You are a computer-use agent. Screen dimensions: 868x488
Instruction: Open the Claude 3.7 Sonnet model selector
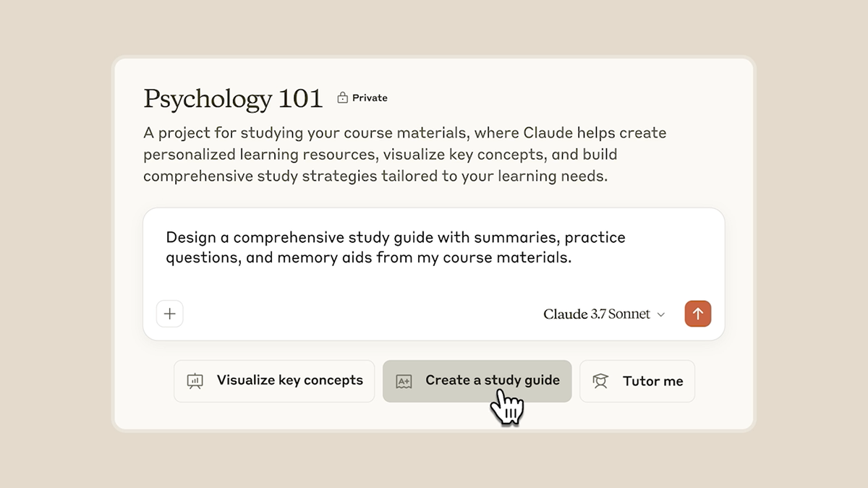(597, 314)
